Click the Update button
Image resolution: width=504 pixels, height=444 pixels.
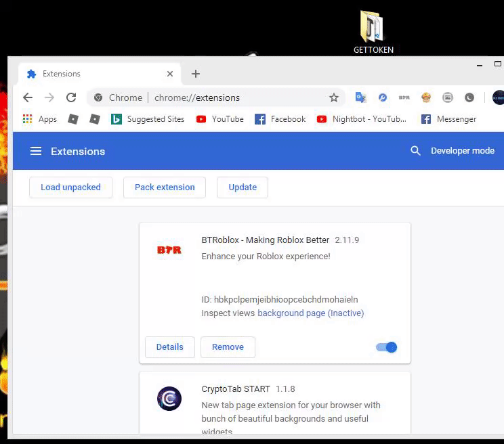click(x=243, y=187)
